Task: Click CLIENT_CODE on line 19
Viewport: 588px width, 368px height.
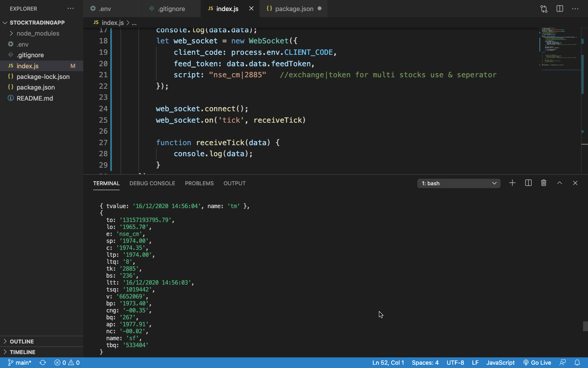Action: tap(308, 52)
